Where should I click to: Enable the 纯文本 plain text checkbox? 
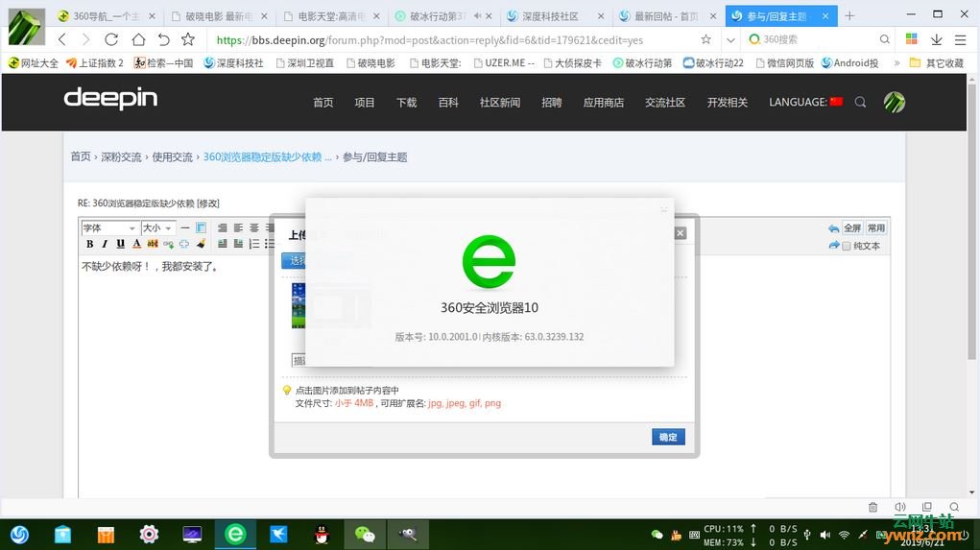847,247
